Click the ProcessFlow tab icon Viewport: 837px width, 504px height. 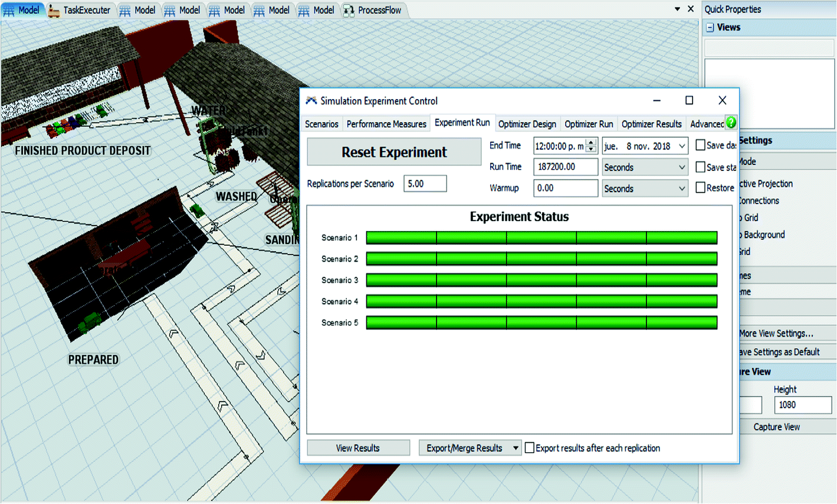coord(349,10)
